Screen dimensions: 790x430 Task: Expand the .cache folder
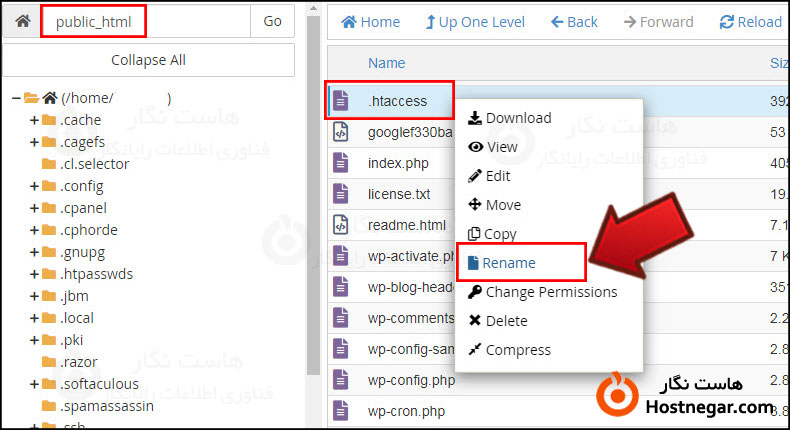[x=34, y=120]
